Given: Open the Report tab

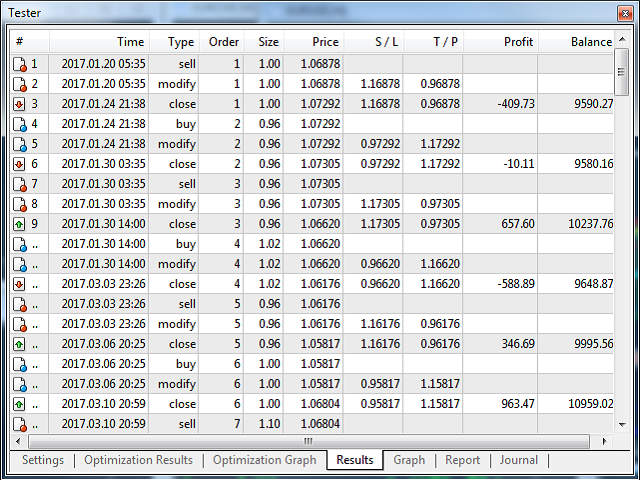Looking at the screenshot, I should click(x=463, y=460).
